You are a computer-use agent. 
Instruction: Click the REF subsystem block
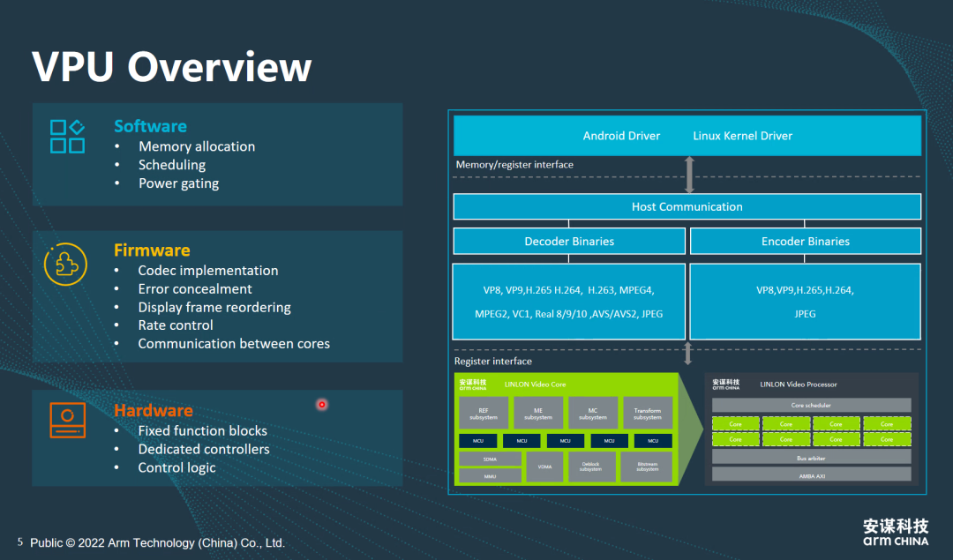484,413
